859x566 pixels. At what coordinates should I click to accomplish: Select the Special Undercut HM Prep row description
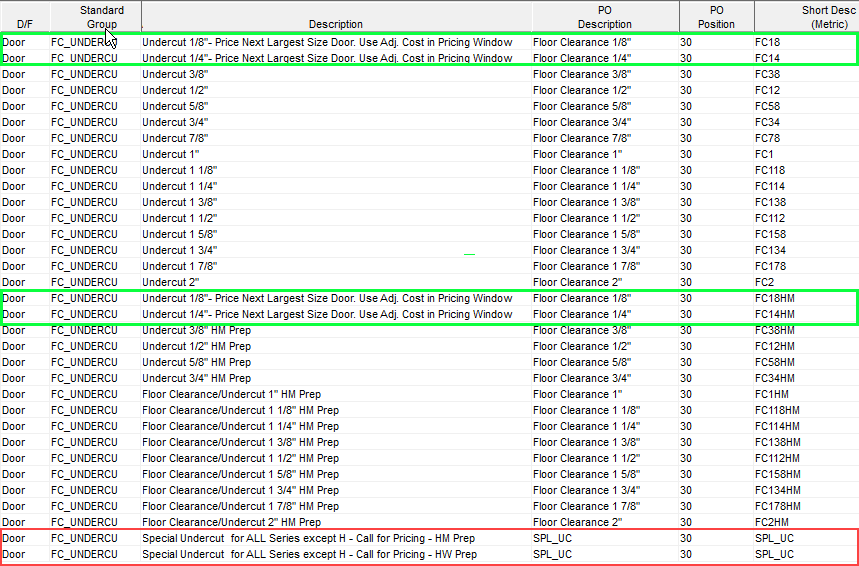tap(336, 538)
